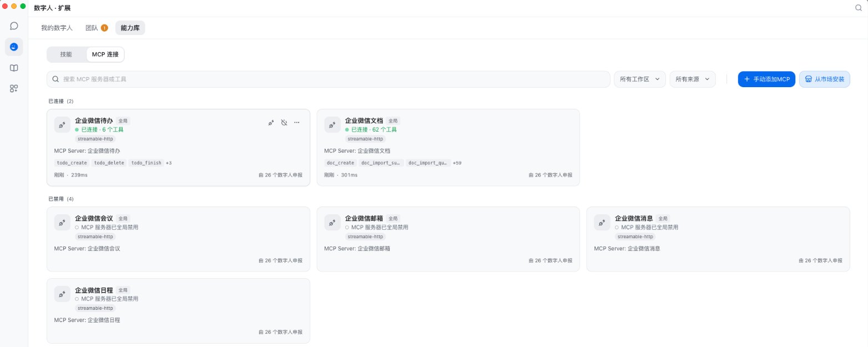Click the macOS green full-screen window button

(x=23, y=6)
